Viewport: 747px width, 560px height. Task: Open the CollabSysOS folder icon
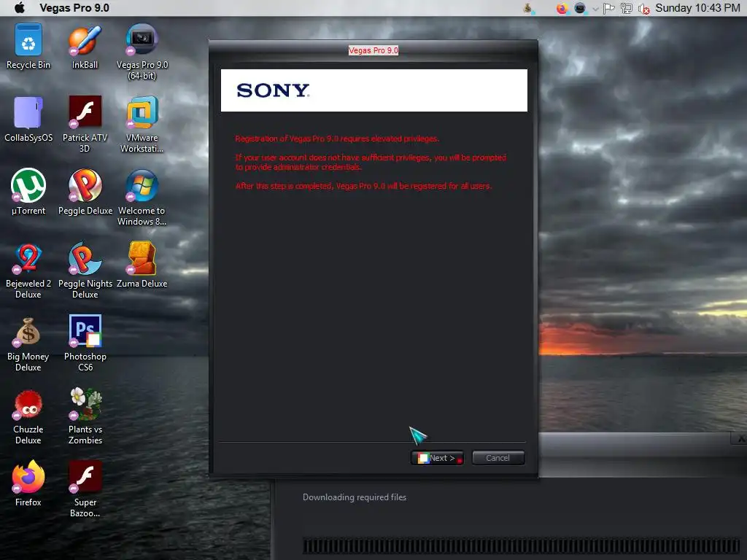pyautogui.click(x=28, y=120)
